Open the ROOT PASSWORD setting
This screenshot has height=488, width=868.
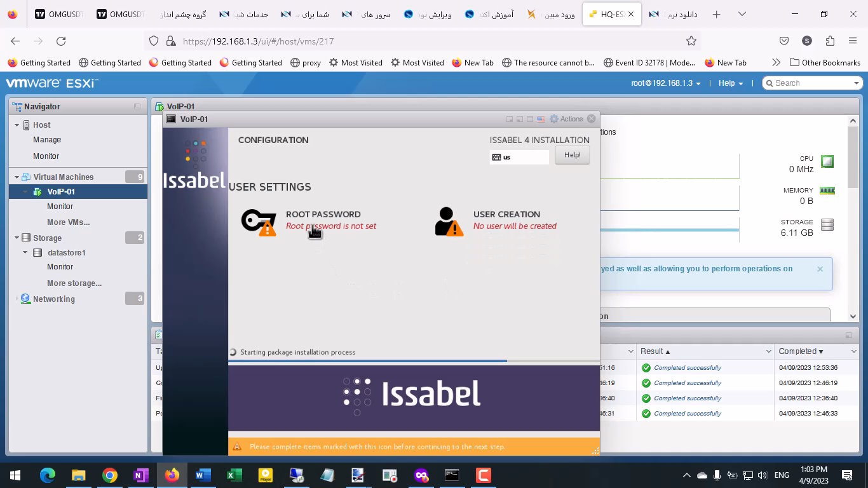click(x=323, y=214)
